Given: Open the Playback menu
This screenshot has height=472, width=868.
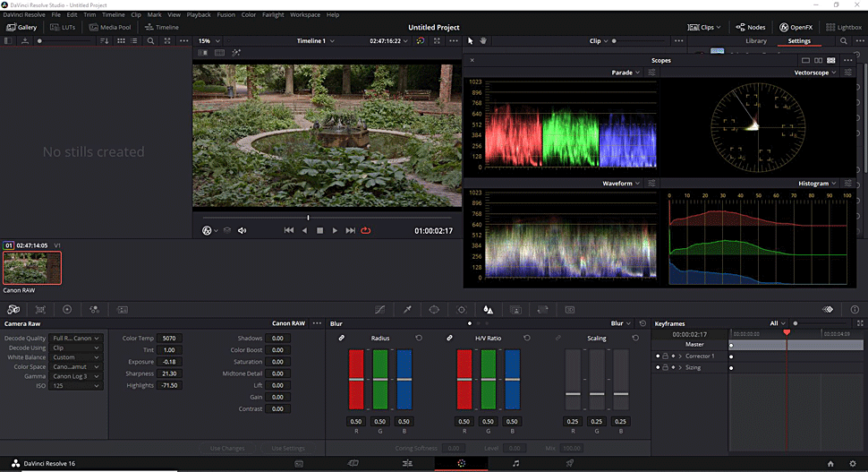Looking at the screenshot, I should [x=198, y=15].
